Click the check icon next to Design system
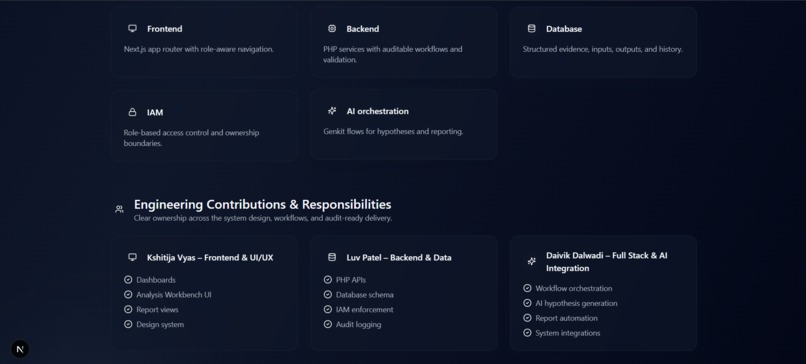 [x=128, y=324]
